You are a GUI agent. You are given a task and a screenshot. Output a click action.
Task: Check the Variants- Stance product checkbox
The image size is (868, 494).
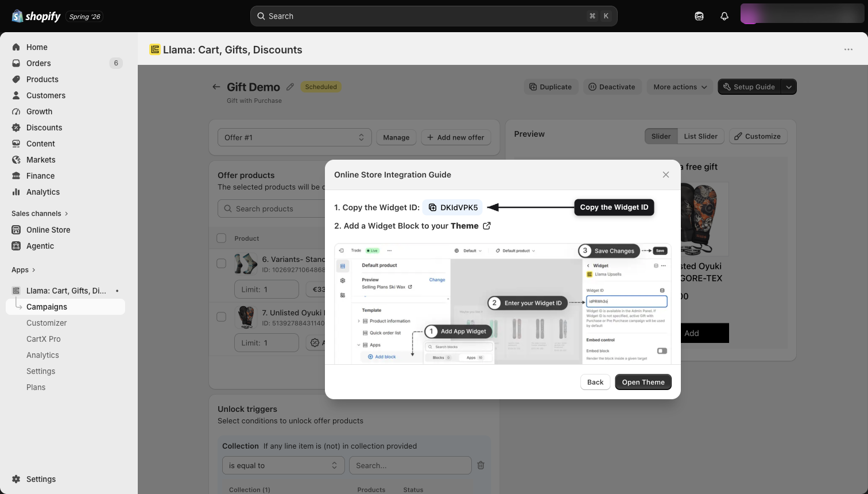click(x=221, y=264)
